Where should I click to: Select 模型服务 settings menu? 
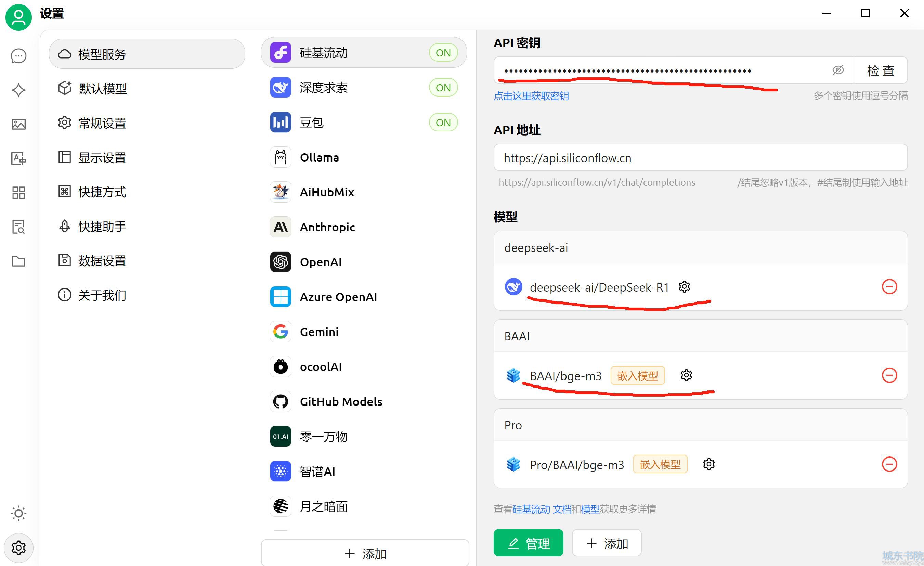pyautogui.click(x=147, y=54)
